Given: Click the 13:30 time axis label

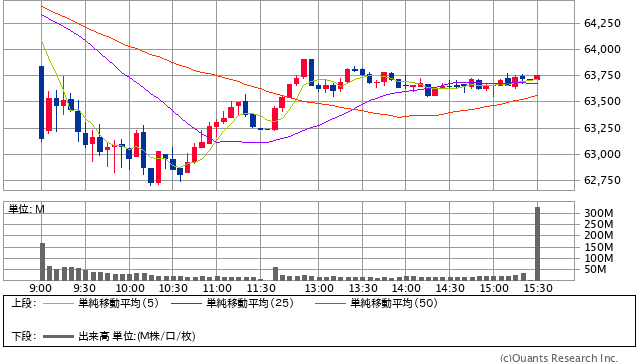Looking at the screenshot, I should click(x=363, y=288).
